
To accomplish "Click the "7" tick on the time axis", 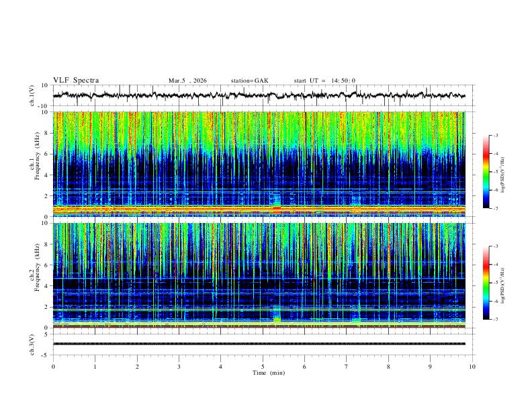I will (347, 367).
